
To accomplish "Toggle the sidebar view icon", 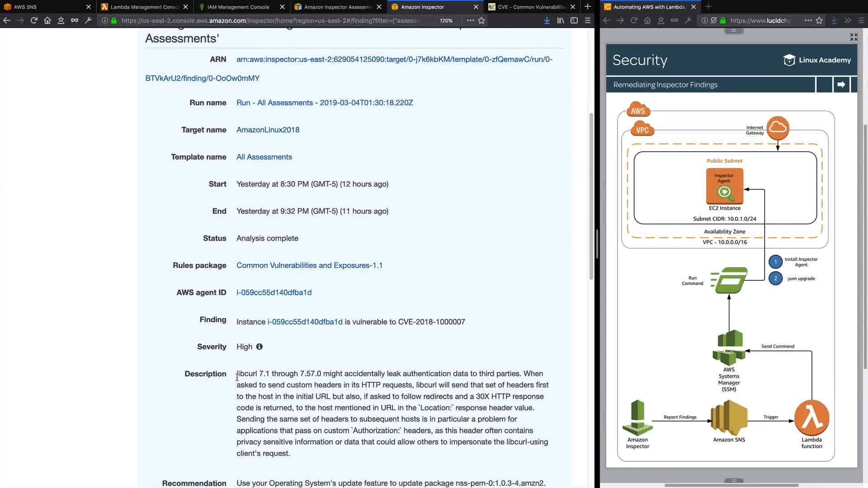I will (574, 20).
